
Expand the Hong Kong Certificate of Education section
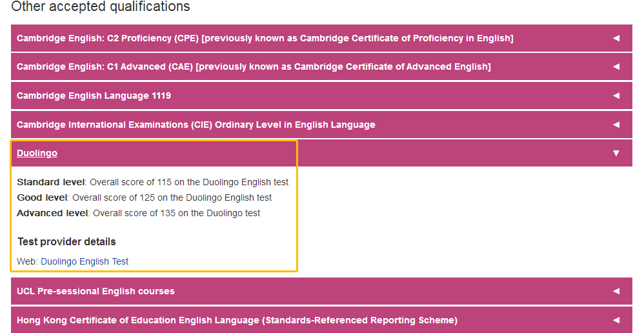[321, 320]
